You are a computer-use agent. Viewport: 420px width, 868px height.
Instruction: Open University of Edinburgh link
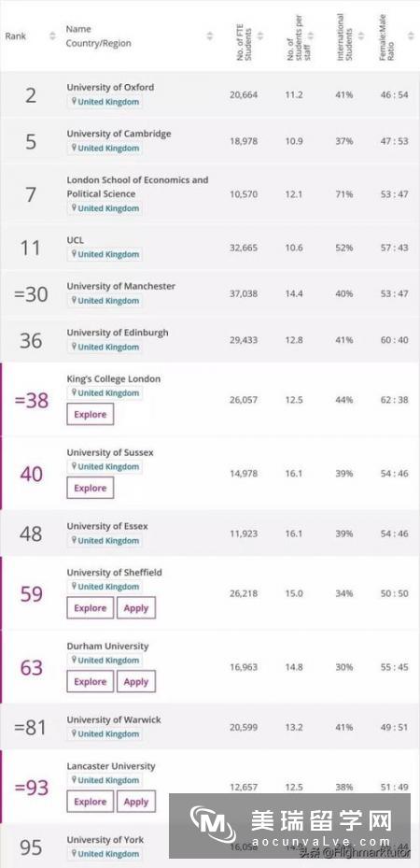tap(118, 333)
